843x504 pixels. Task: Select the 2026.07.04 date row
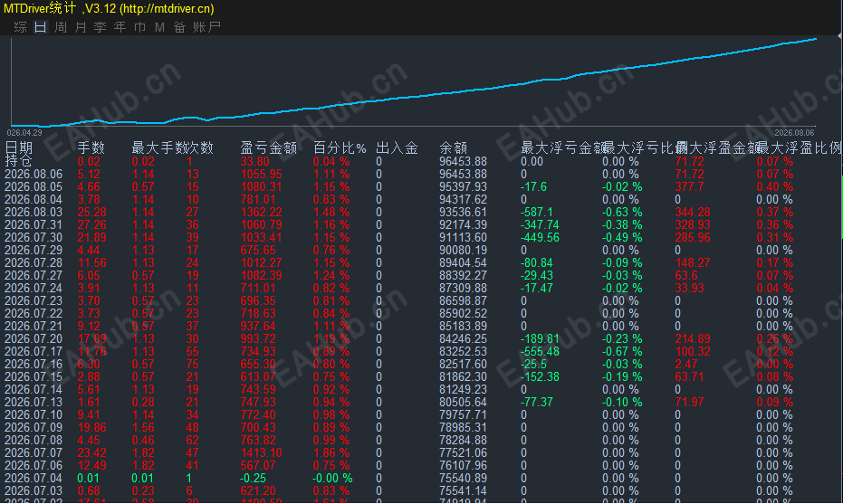[x=34, y=478]
